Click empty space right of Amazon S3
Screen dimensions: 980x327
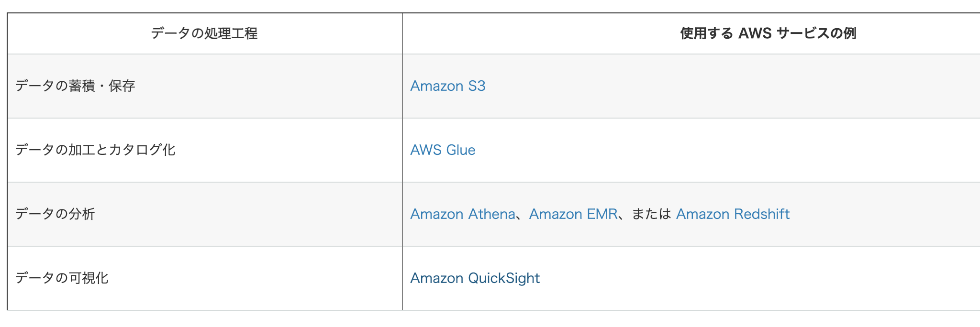coord(718,86)
